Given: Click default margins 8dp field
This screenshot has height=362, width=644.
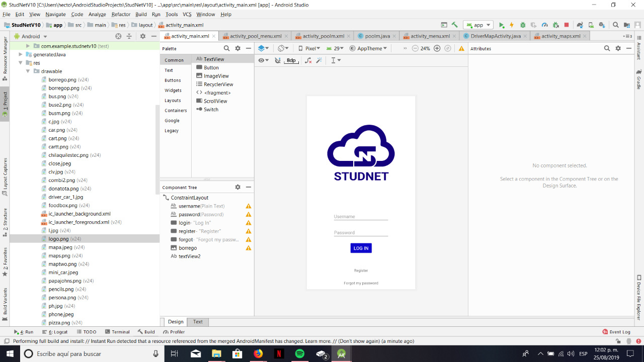Looking at the screenshot, I should [x=291, y=60].
